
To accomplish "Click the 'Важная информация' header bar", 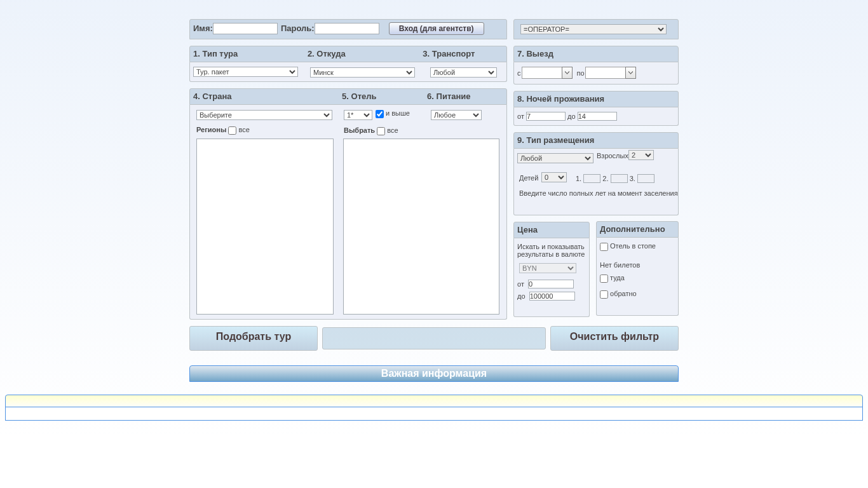I will [434, 374].
